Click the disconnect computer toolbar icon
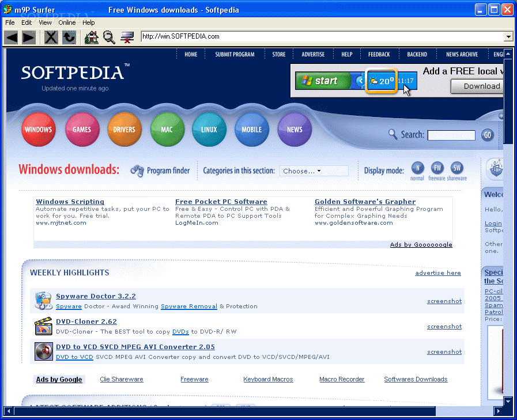This screenshot has width=517, height=420. pos(127,37)
